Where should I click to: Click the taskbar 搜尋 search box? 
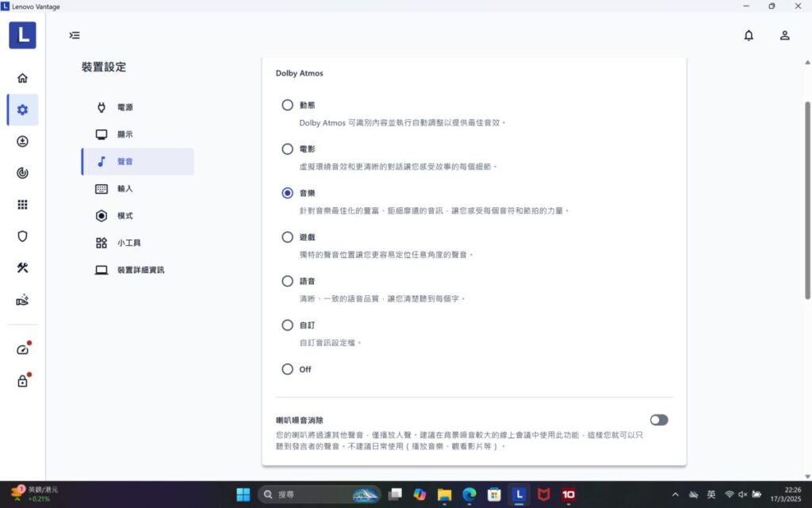tap(319, 495)
